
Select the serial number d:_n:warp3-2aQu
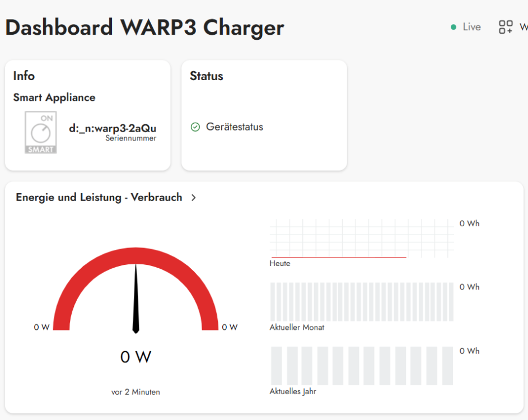(x=113, y=128)
